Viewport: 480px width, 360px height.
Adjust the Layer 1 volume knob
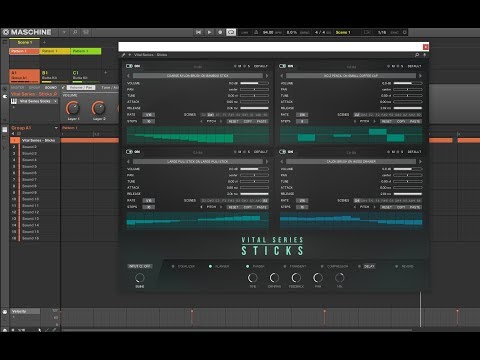click(73, 108)
